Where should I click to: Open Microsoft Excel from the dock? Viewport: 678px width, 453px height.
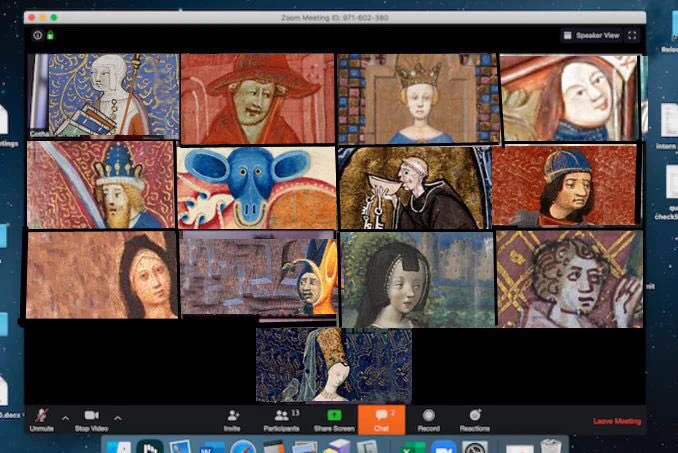413,447
